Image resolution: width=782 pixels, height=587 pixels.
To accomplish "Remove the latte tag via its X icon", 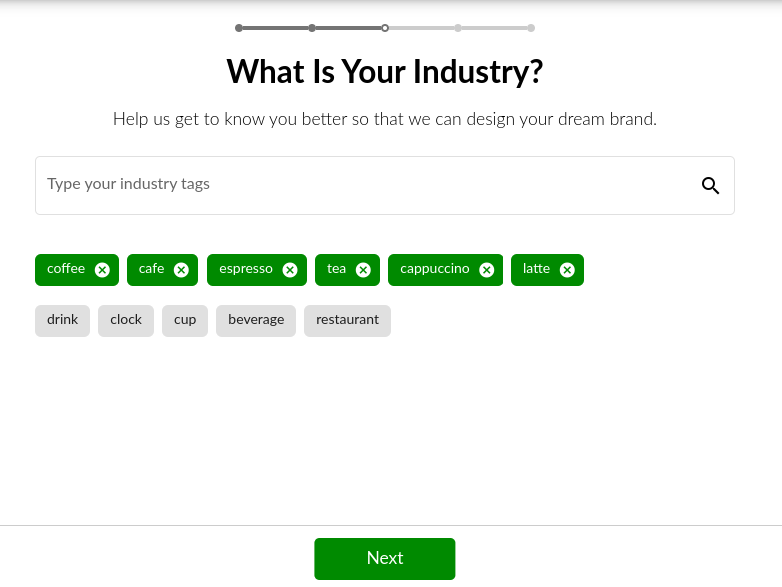I will [x=567, y=270].
